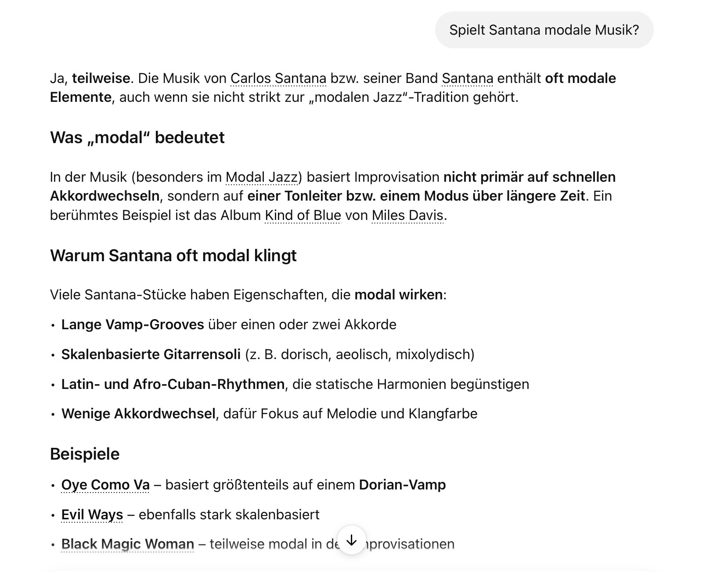Click the "Beispiele" heading

[x=85, y=454]
